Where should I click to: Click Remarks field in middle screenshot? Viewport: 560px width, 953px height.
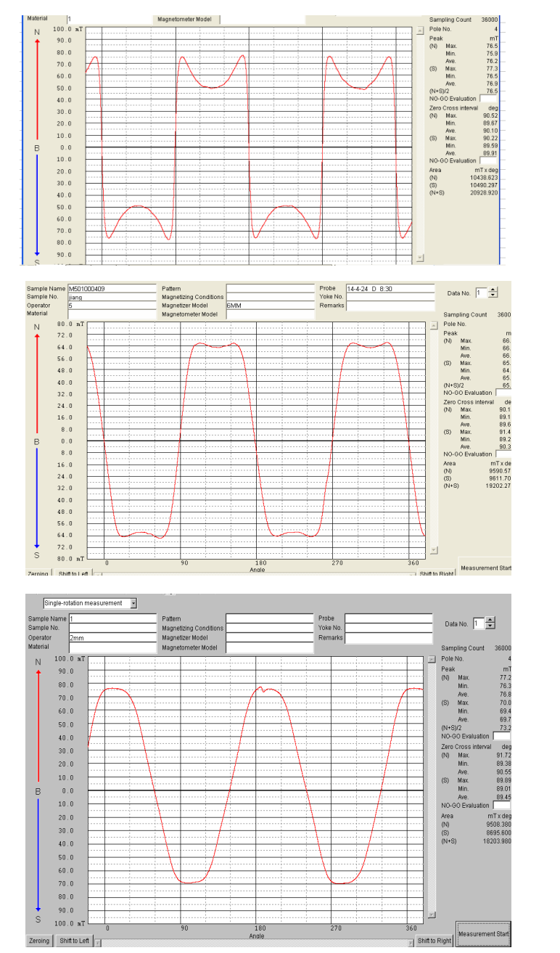click(390, 306)
